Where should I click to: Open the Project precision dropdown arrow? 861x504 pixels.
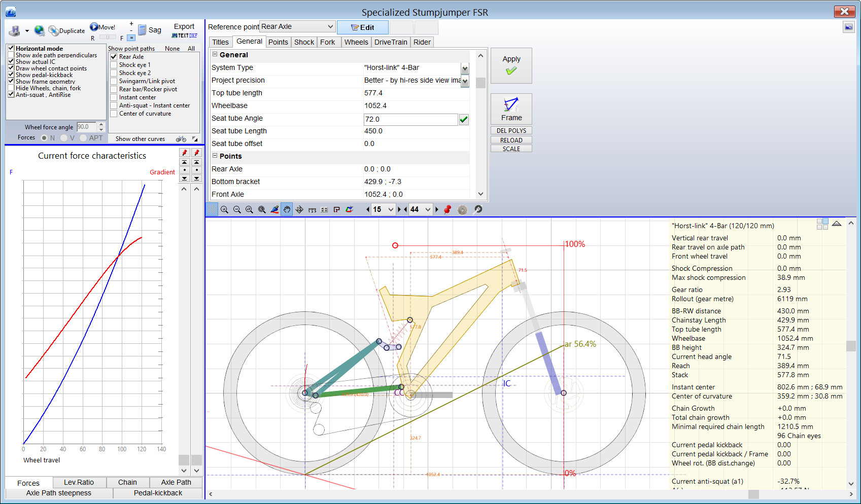(465, 81)
